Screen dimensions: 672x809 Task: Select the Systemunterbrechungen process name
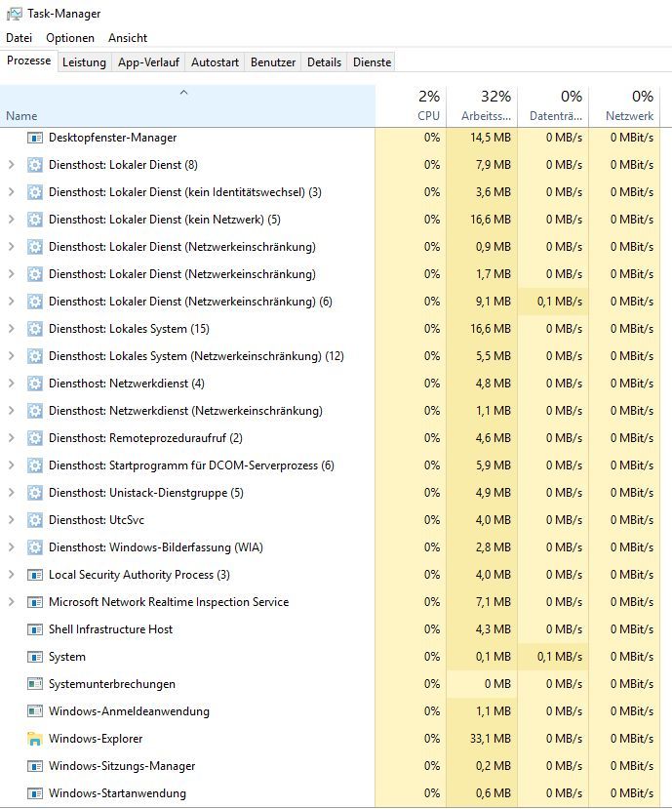(112, 685)
